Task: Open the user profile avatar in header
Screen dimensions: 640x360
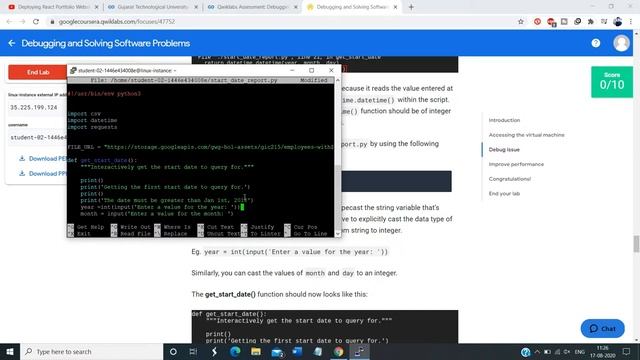Action: click(x=621, y=43)
